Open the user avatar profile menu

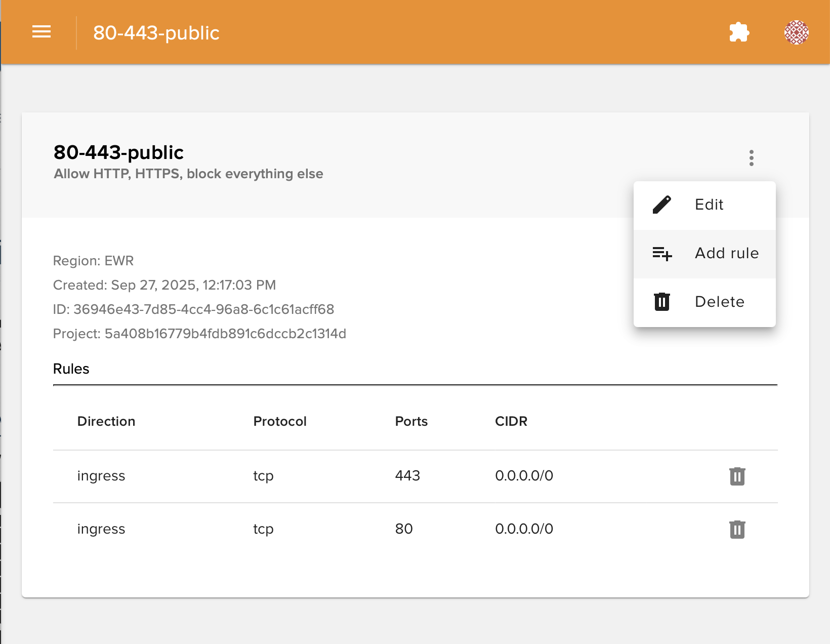pos(796,32)
